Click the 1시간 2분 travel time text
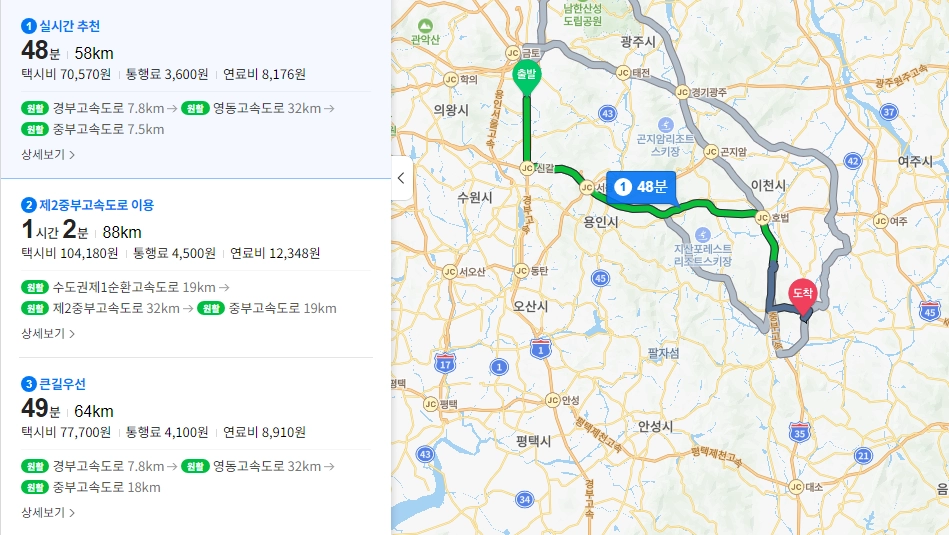 (55, 230)
